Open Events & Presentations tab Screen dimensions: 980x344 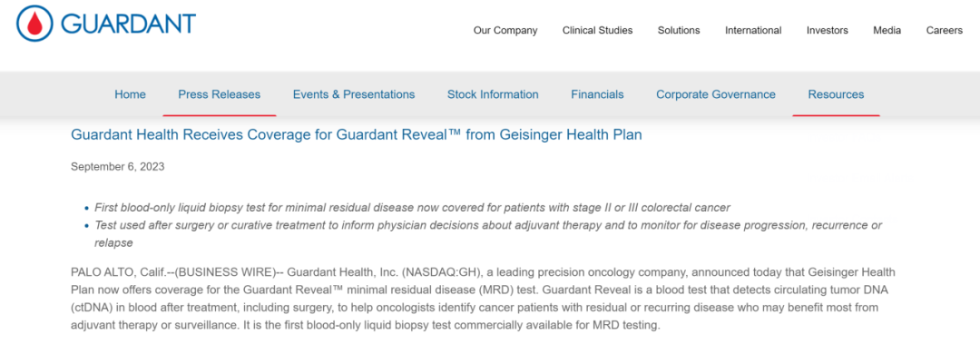[354, 94]
